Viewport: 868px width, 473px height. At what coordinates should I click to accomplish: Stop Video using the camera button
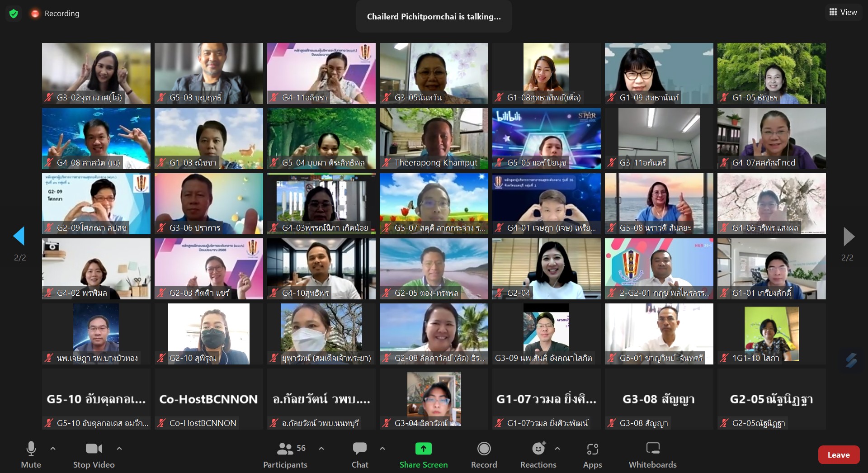[94, 449]
